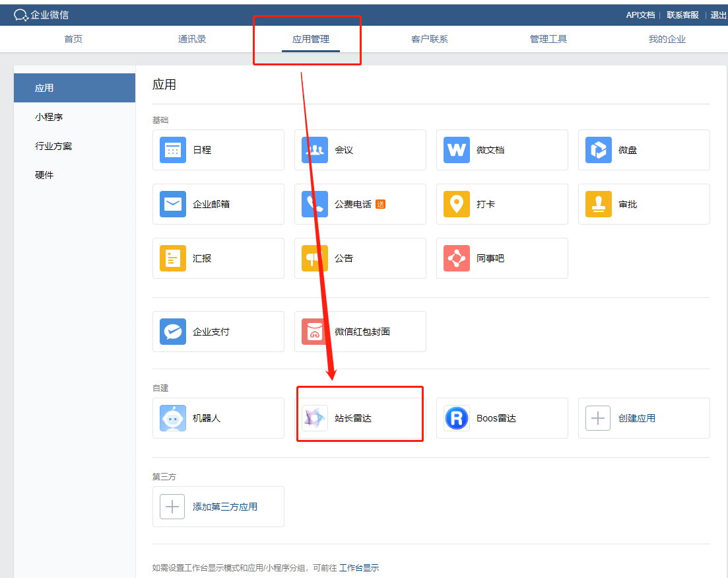
Task: Click the 日程 label
Action: pos(202,150)
